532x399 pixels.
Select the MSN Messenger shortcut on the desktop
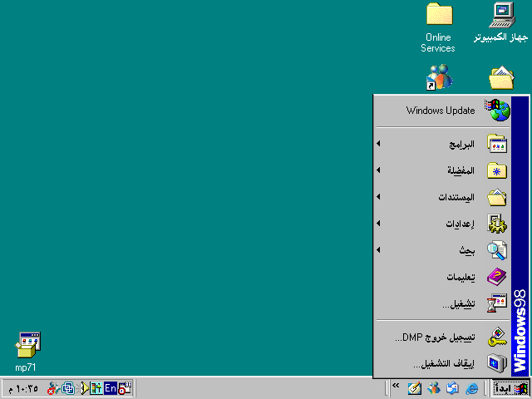(439, 77)
